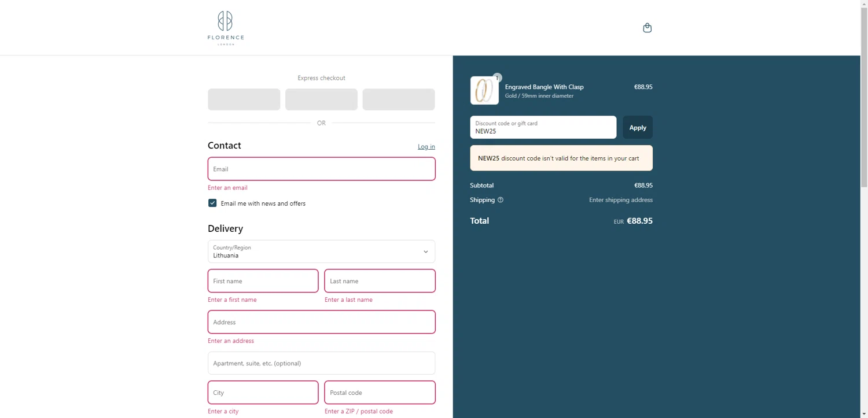Image resolution: width=868 pixels, height=418 pixels.
Task: Click the middle express checkout button
Action: click(x=321, y=99)
